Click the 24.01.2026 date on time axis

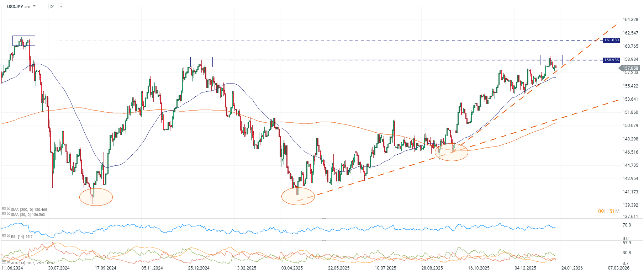click(572, 268)
